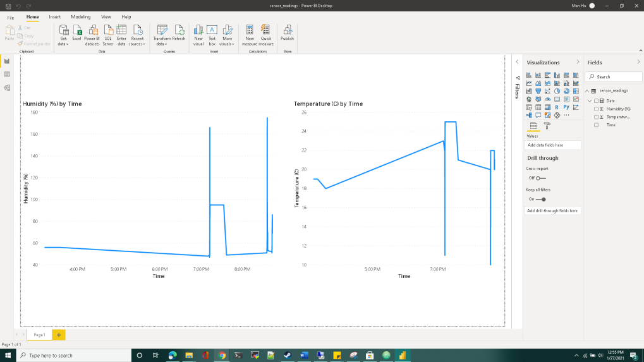Screen dimensions: 644x362
Task: Click the New measure icon
Action: coord(250,33)
